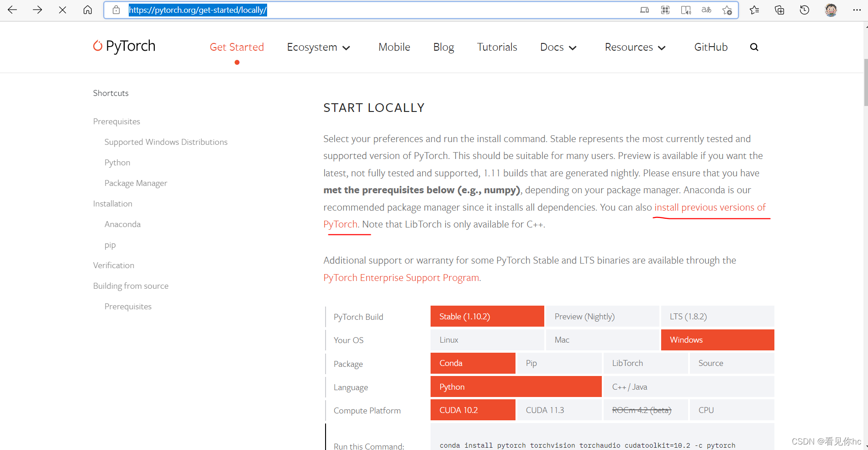Open PyTorch Enterprise Support Program link
This screenshot has height=450, width=868.
tap(401, 278)
